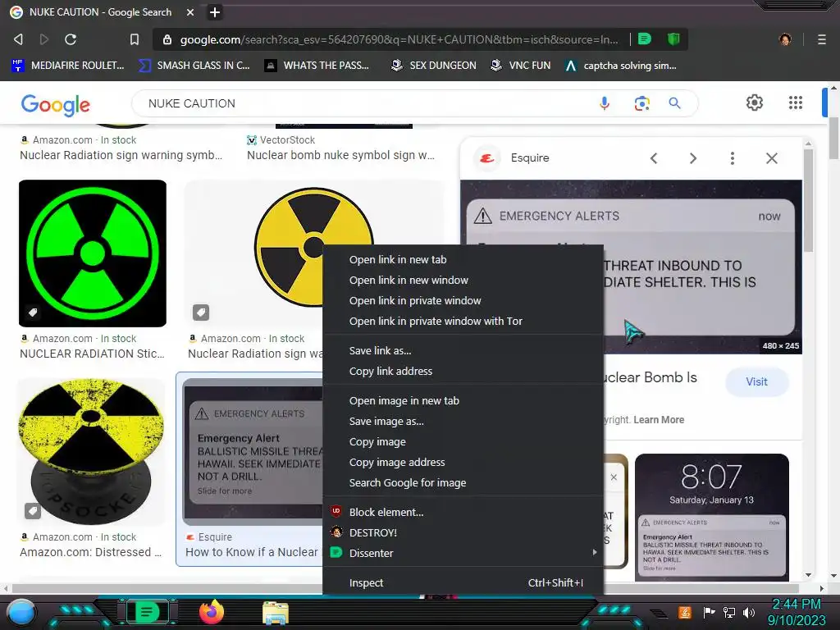The height and width of the screenshot is (630, 840).
Task: Open file explorer from the taskbar
Action: 276,613
